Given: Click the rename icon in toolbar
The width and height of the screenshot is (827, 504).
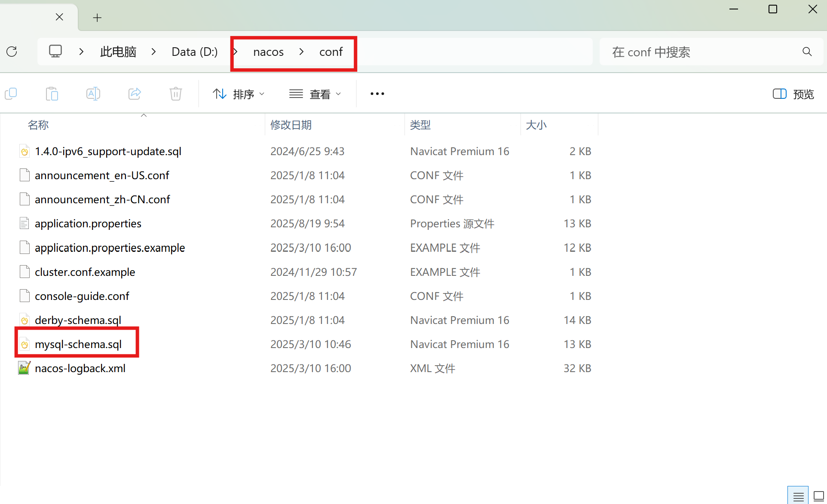Looking at the screenshot, I should point(93,94).
